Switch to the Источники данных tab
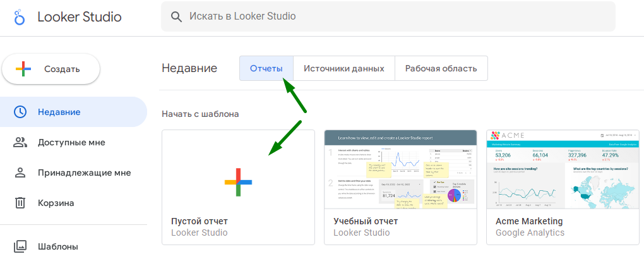The image size is (644, 278). coord(344,68)
